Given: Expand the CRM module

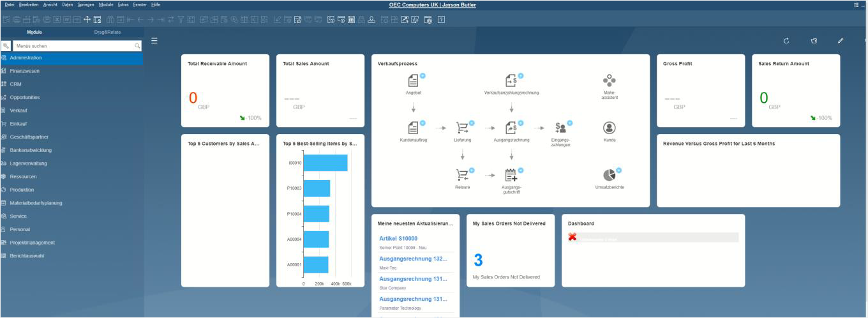Looking at the screenshot, I should [x=71, y=84].
